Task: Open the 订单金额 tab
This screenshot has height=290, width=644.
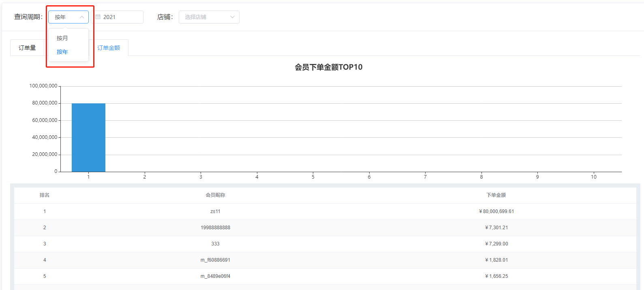Action: [x=109, y=48]
